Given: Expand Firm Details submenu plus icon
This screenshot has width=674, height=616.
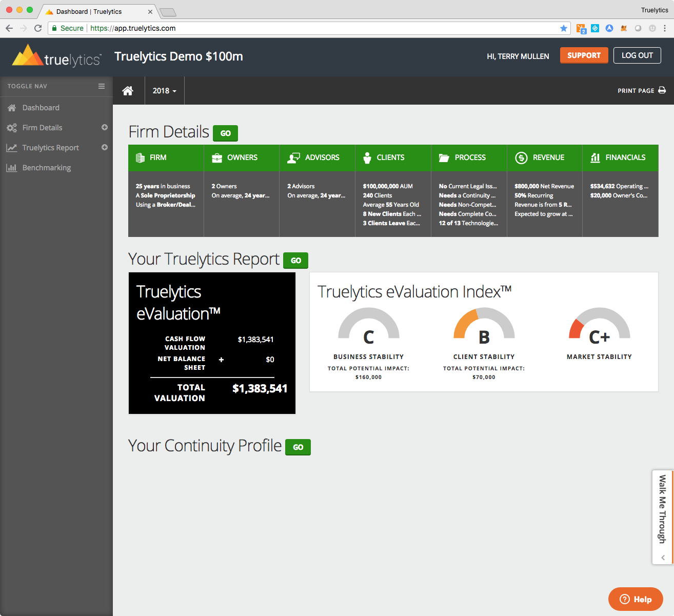Looking at the screenshot, I should coord(105,127).
